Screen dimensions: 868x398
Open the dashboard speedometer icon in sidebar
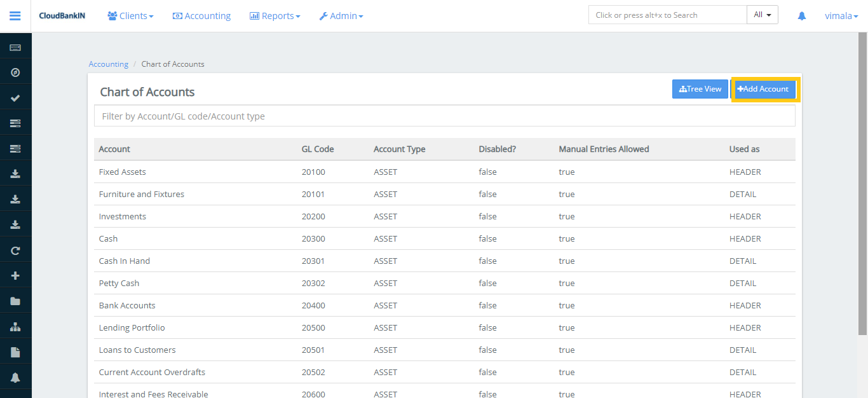tap(15, 72)
